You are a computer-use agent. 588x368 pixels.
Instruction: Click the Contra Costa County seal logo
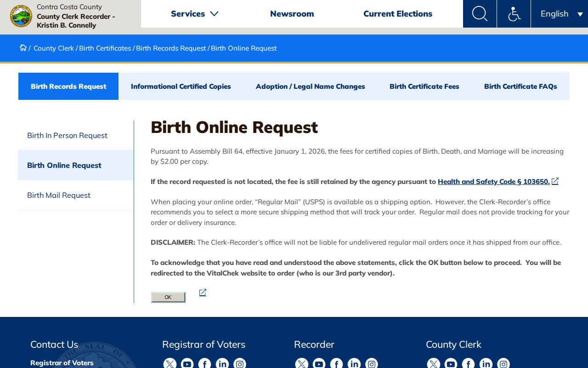pyautogui.click(x=21, y=16)
